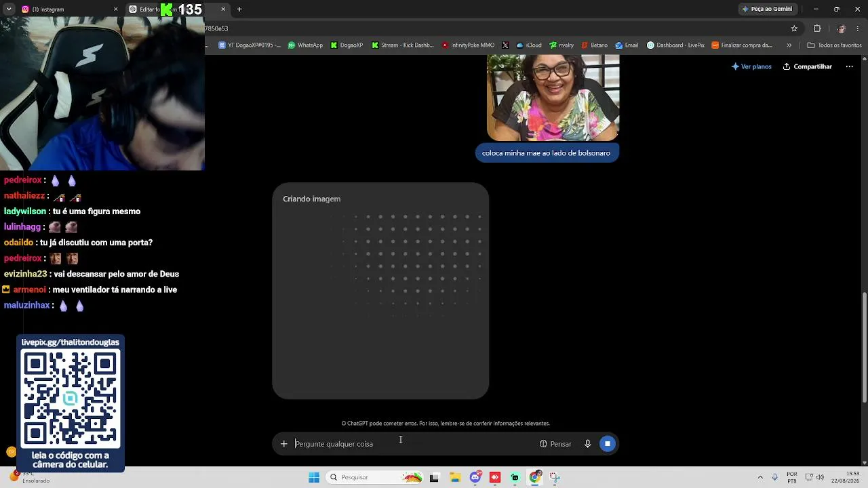Show hidden system tray icons
Screen dimensions: 868x488
click(x=760, y=477)
